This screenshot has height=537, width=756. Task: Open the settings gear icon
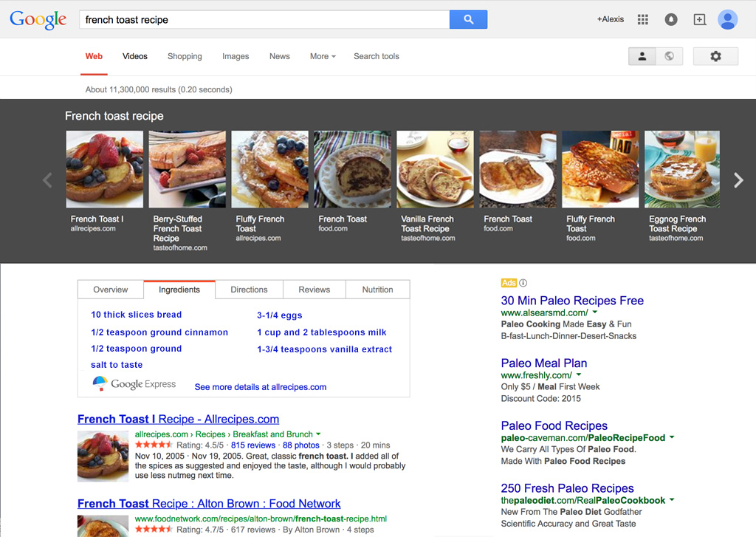point(715,56)
